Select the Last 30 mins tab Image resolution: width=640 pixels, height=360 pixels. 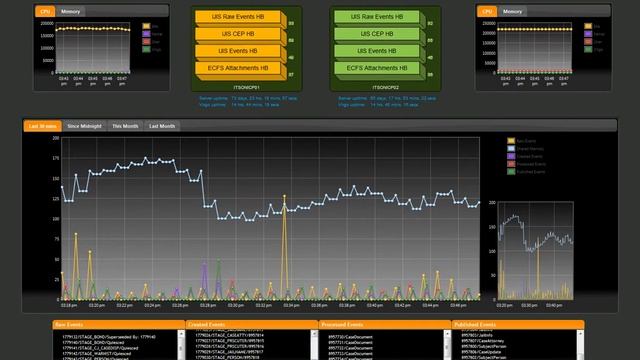click(x=42, y=126)
